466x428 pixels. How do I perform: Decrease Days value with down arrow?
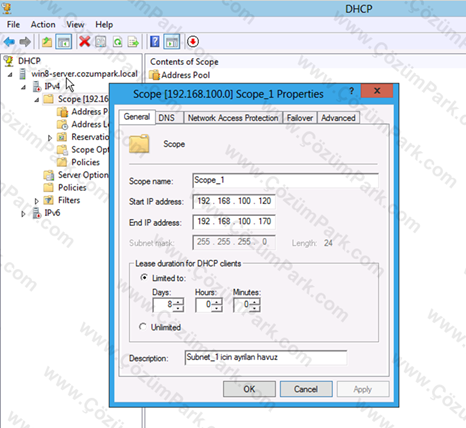point(179,308)
